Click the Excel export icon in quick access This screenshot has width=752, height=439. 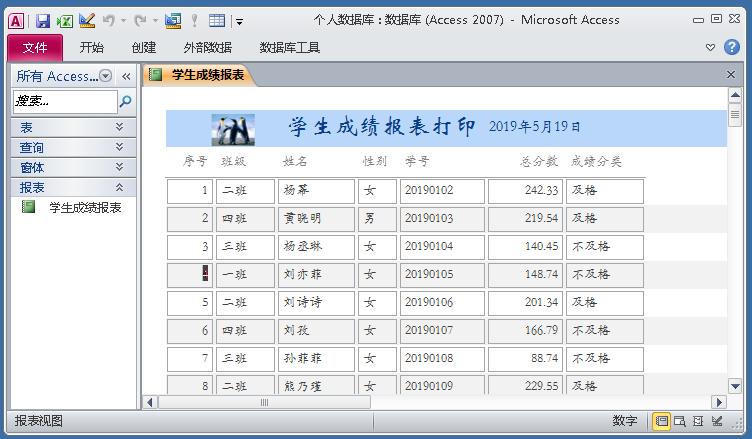point(64,21)
